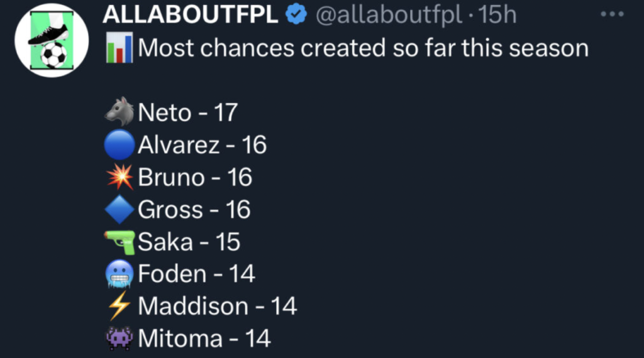Click the 'Maddison - 14' line
The width and height of the screenshot is (644, 358).
[217, 306]
